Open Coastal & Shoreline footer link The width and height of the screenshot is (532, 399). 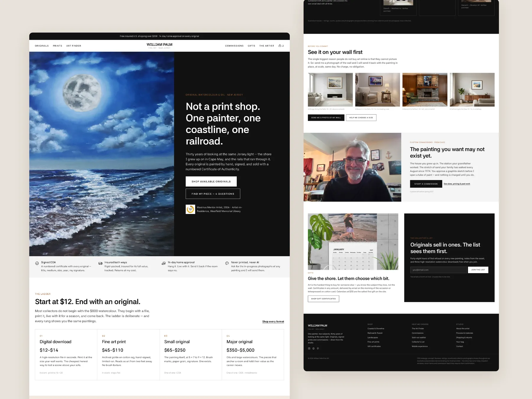(x=376, y=329)
